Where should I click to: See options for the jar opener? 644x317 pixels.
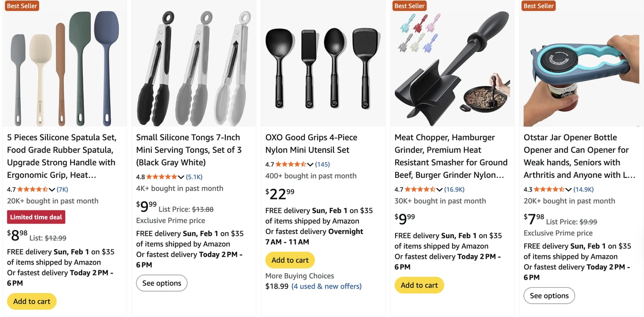[x=549, y=296]
